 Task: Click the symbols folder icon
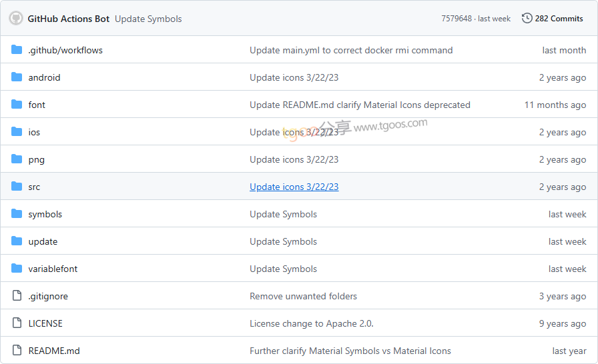(17, 214)
